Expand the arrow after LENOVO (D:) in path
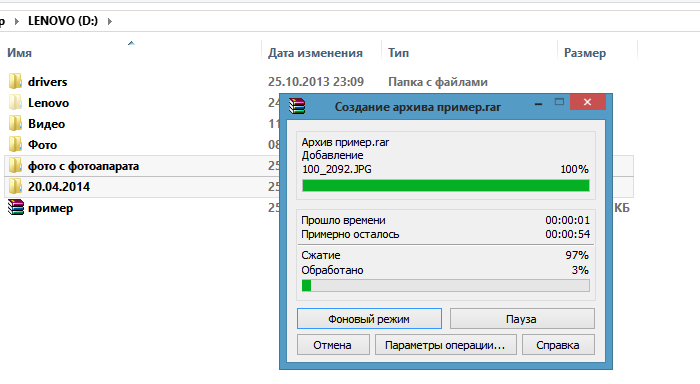The image size is (700, 384). [109, 21]
